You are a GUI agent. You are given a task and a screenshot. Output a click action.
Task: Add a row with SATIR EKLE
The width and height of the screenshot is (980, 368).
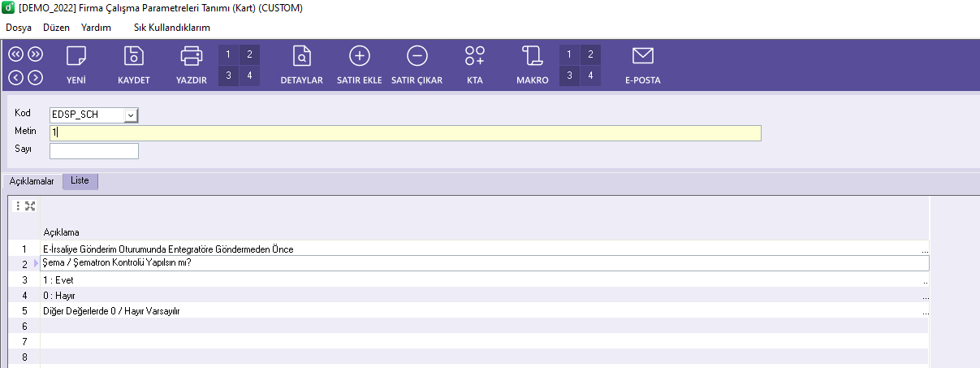tap(359, 57)
